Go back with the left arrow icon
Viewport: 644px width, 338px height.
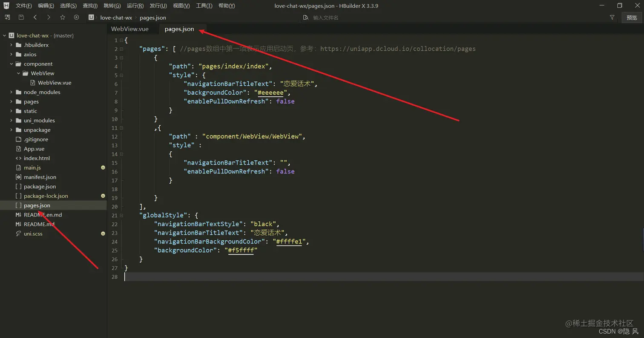point(35,17)
